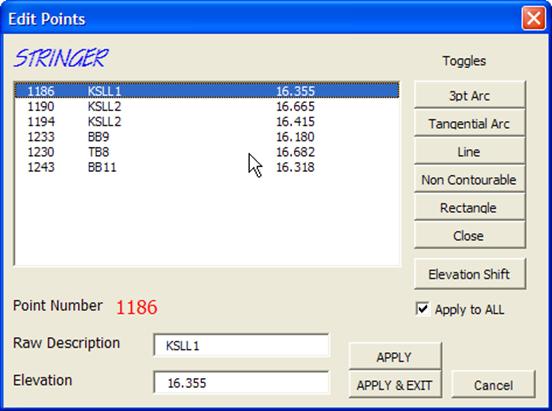
Task: Toggle Non Contourable setting
Action: [x=470, y=180]
